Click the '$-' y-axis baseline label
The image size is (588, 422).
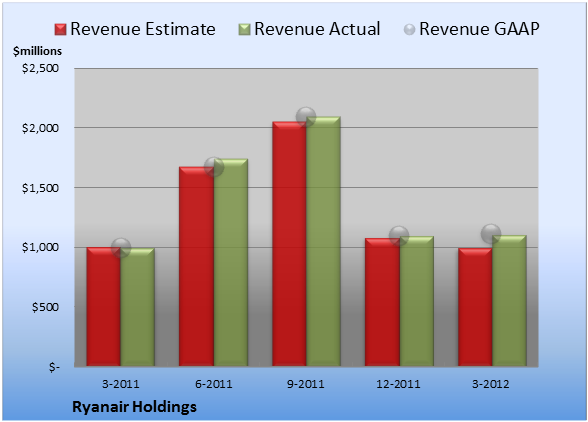point(54,366)
